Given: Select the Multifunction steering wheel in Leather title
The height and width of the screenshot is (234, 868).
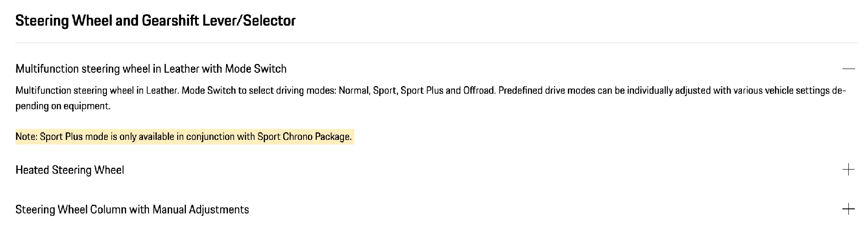Looking at the screenshot, I should [151, 69].
